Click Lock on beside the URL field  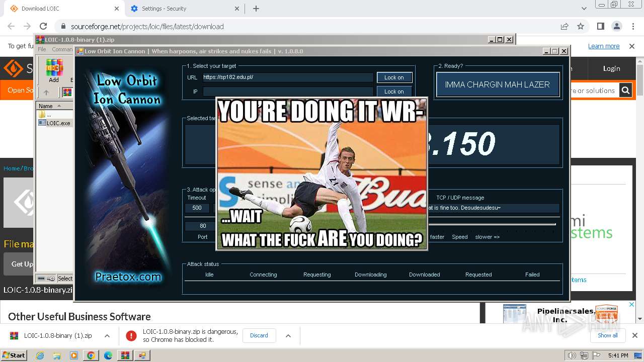pyautogui.click(x=394, y=77)
